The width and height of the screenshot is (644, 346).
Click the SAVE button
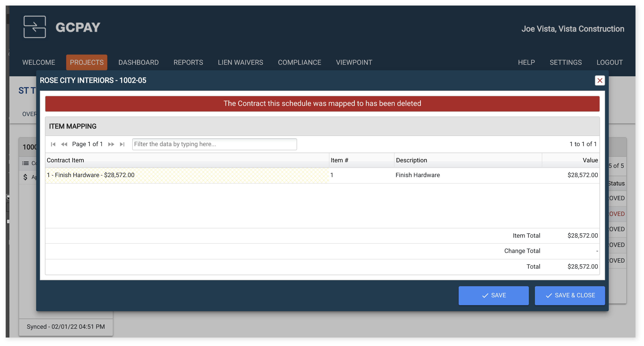[x=493, y=295]
